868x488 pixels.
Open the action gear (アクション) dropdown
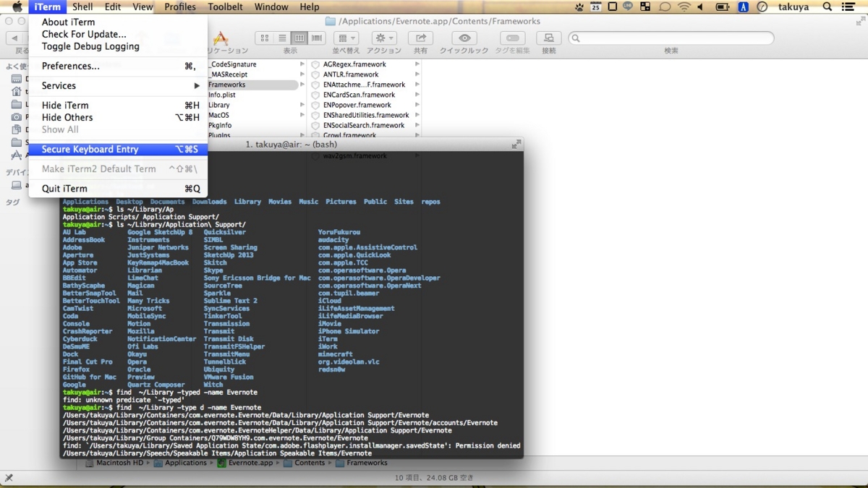pos(384,38)
